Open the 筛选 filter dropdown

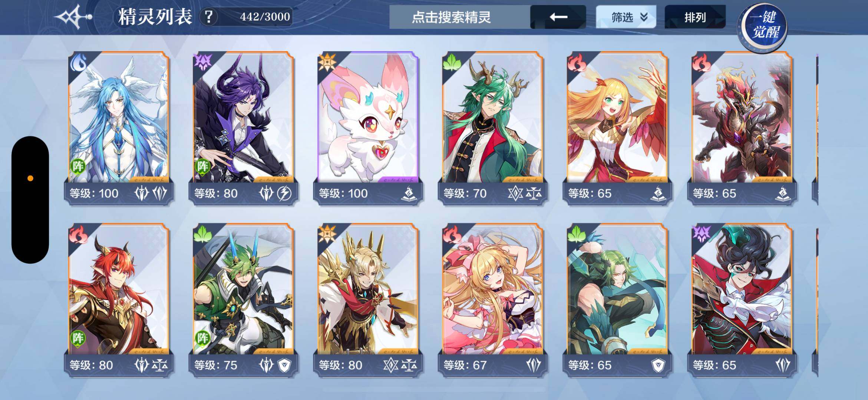click(x=626, y=17)
